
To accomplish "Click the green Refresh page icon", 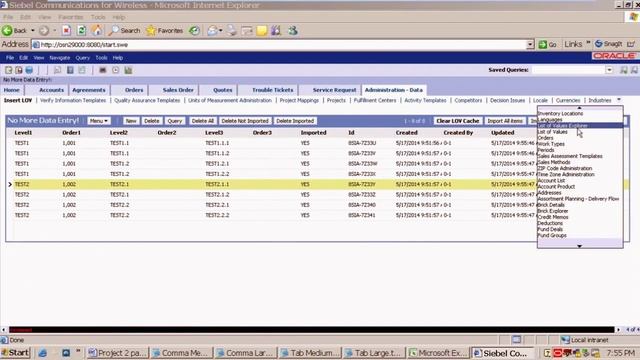I will pos(82,30).
